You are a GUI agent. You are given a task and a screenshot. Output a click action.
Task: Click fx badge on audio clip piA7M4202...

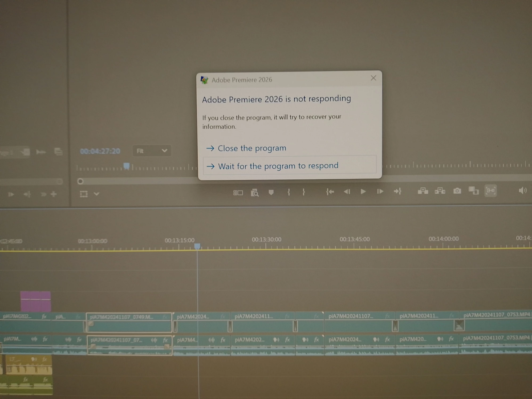click(287, 340)
